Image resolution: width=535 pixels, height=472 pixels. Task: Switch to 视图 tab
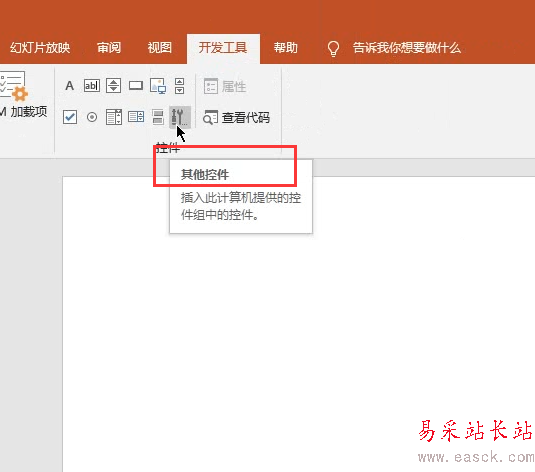(x=160, y=48)
